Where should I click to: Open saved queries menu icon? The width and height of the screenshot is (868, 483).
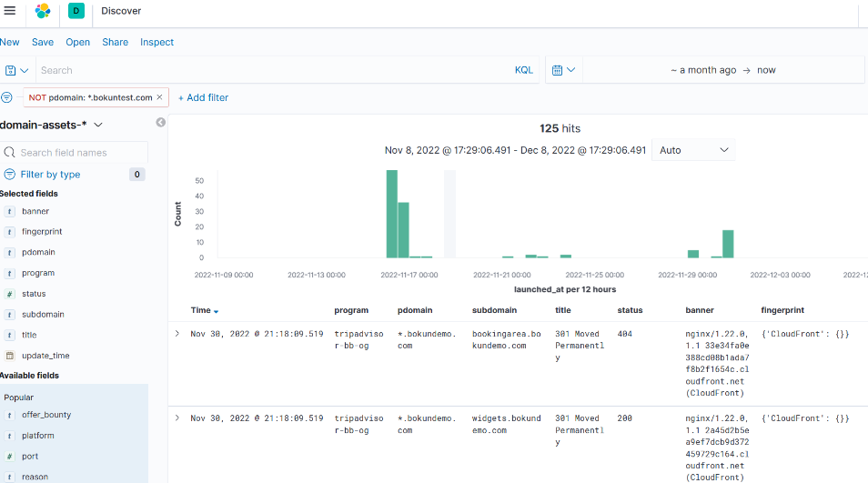click(x=16, y=70)
